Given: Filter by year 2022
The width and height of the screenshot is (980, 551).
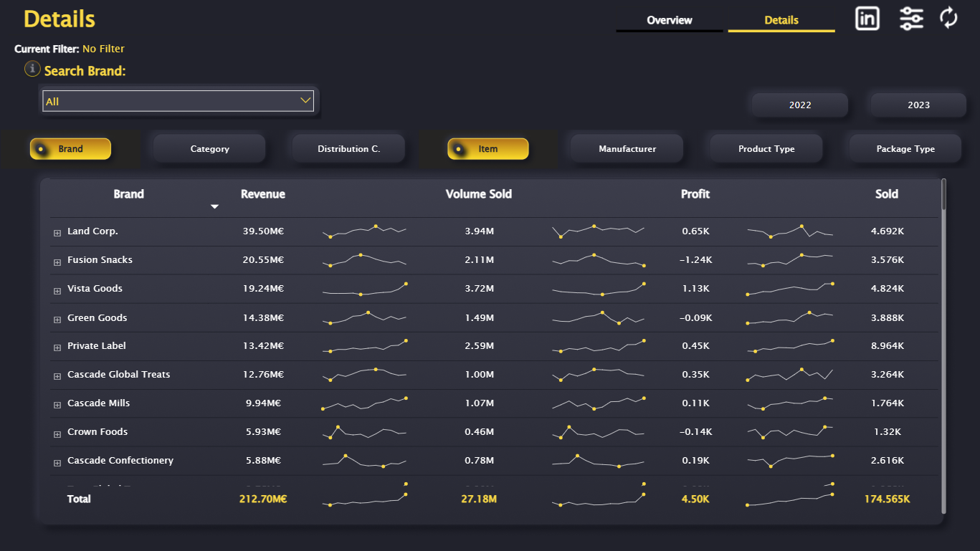Looking at the screenshot, I should coord(800,105).
